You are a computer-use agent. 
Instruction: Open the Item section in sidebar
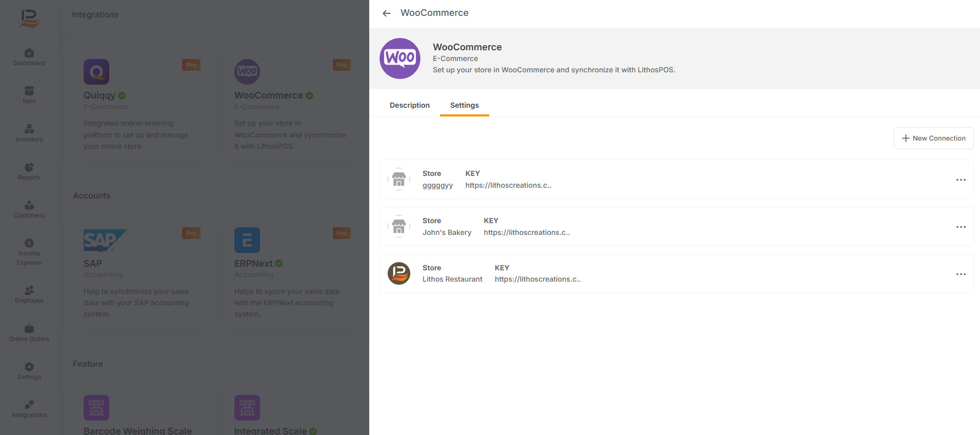(29, 95)
